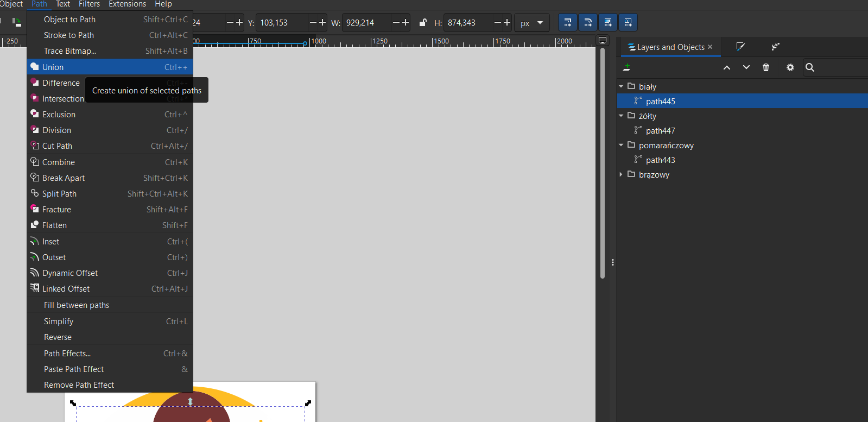Select the żółty layer row
The height and width of the screenshot is (422, 868).
pos(743,116)
